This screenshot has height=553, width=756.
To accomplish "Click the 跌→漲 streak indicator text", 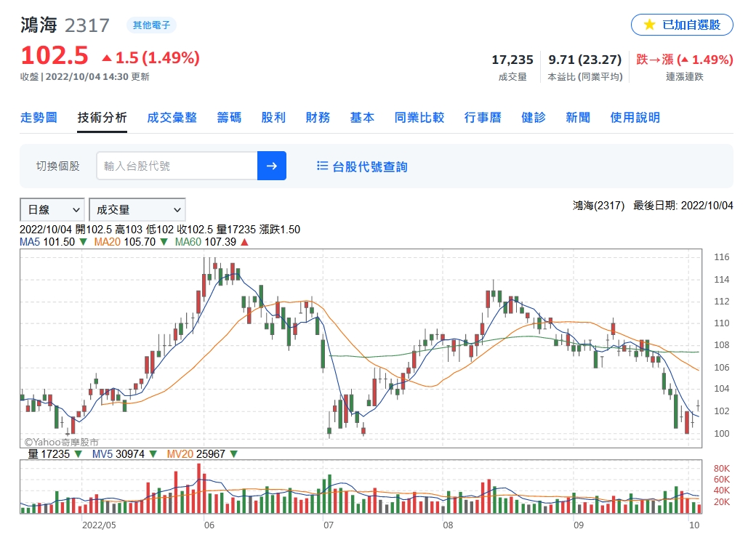I will point(685,60).
